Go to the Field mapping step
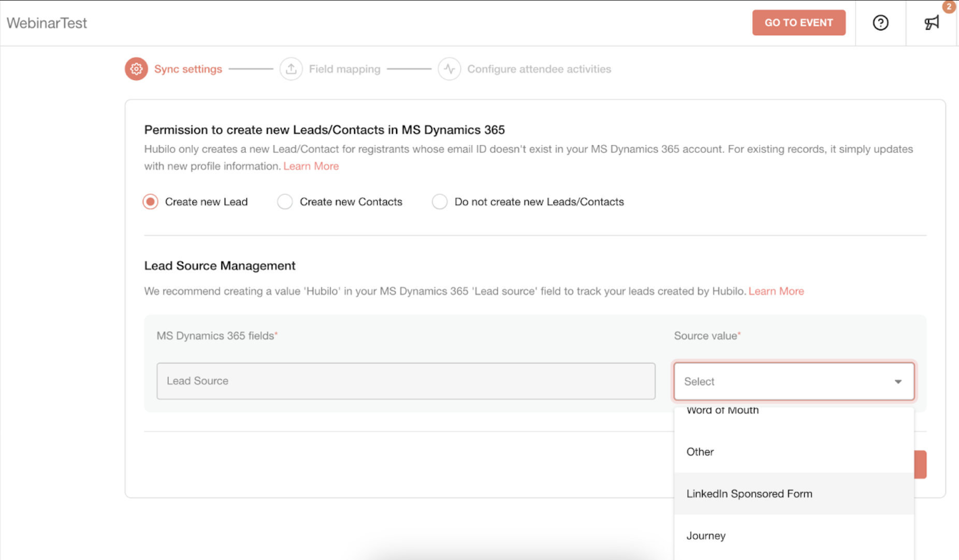This screenshot has height=560, width=959. [x=344, y=69]
